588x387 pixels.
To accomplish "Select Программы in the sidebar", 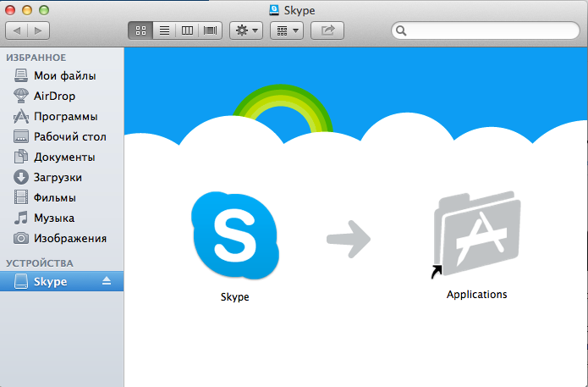I will click(x=65, y=116).
